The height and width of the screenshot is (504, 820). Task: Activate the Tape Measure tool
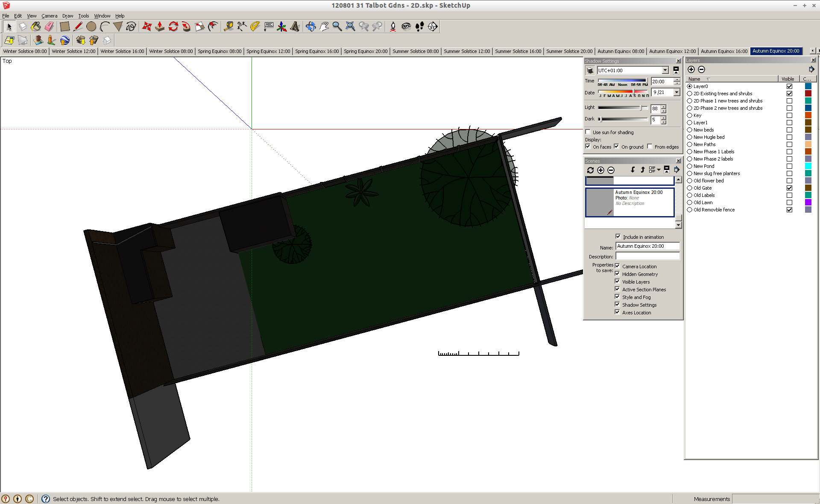coord(228,26)
